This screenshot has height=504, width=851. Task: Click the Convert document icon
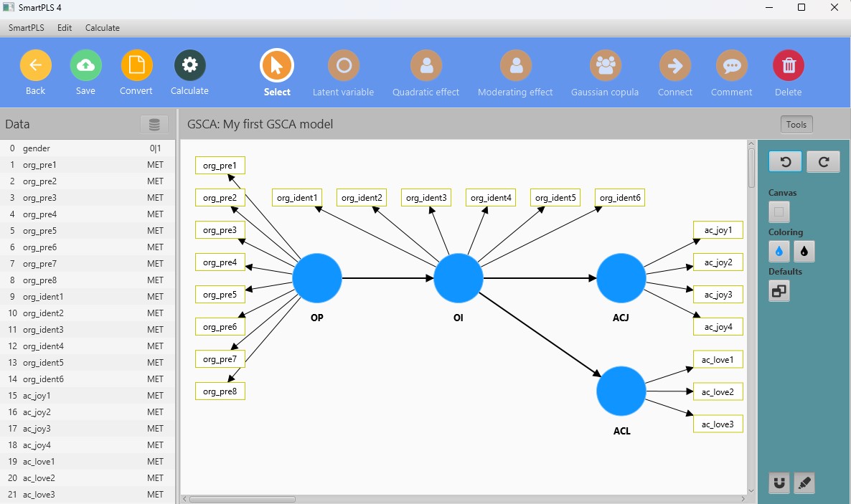coord(136,66)
